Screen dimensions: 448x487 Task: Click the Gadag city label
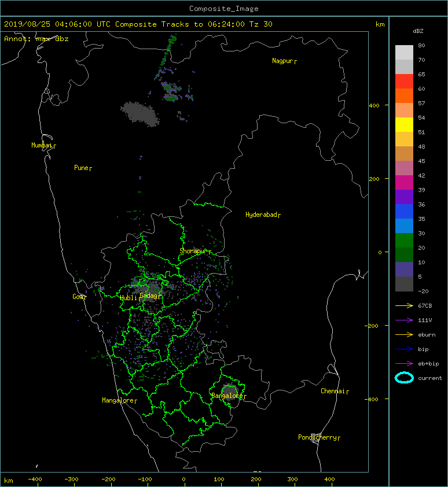[x=150, y=296]
